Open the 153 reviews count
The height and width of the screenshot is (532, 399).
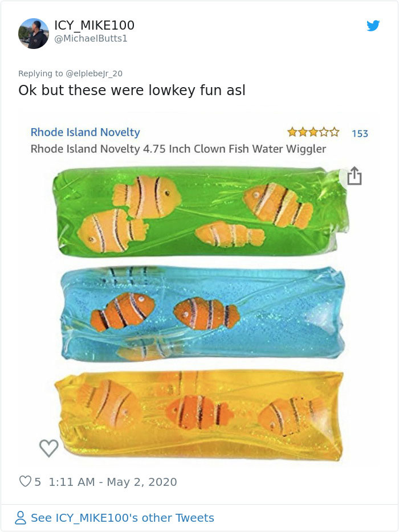360,133
